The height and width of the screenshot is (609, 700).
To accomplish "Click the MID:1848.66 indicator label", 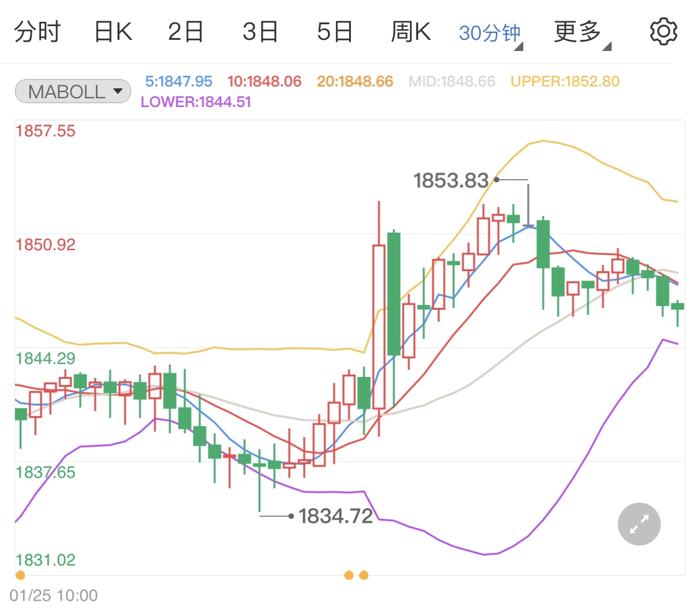I will coord(452,81).
